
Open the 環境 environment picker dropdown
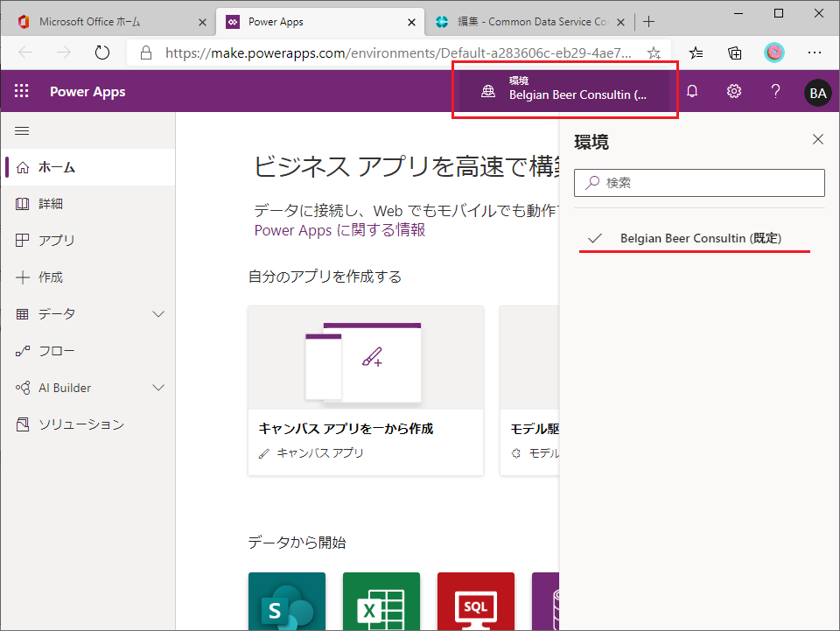(566, 89)
